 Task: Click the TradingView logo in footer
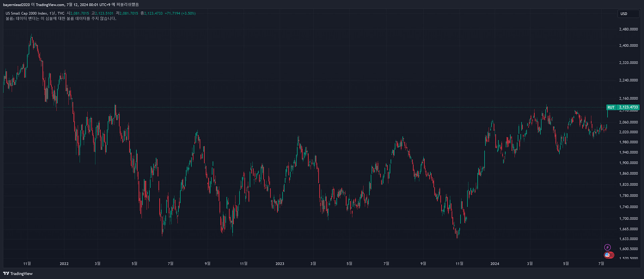point(18,274)
